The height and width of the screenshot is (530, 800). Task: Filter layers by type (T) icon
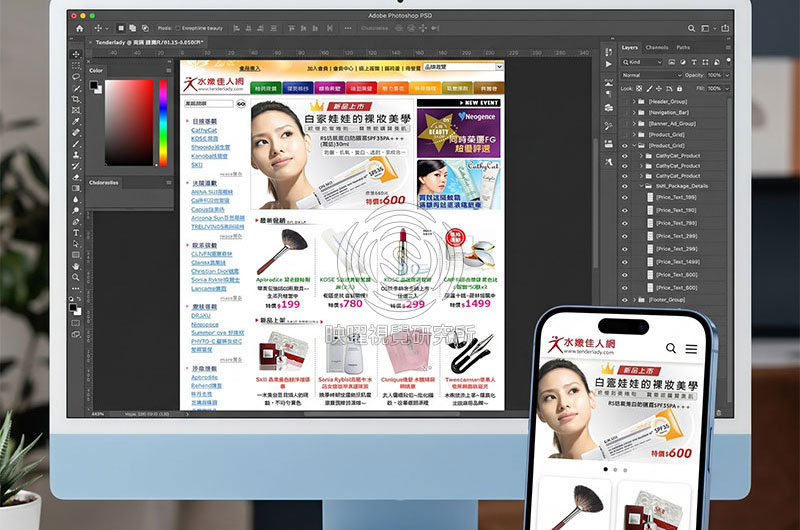(x=694, y=62)
